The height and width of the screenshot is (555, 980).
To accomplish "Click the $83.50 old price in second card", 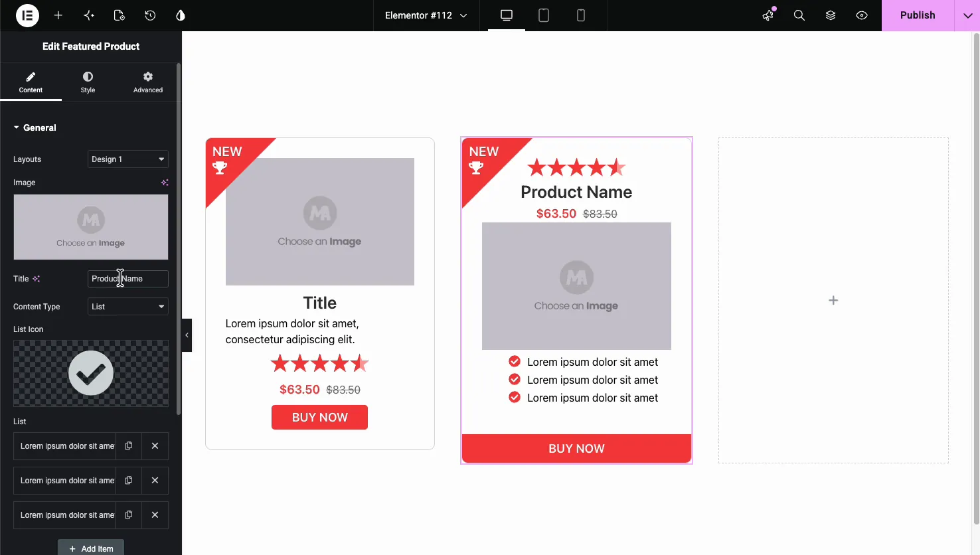I will [600, 214].
